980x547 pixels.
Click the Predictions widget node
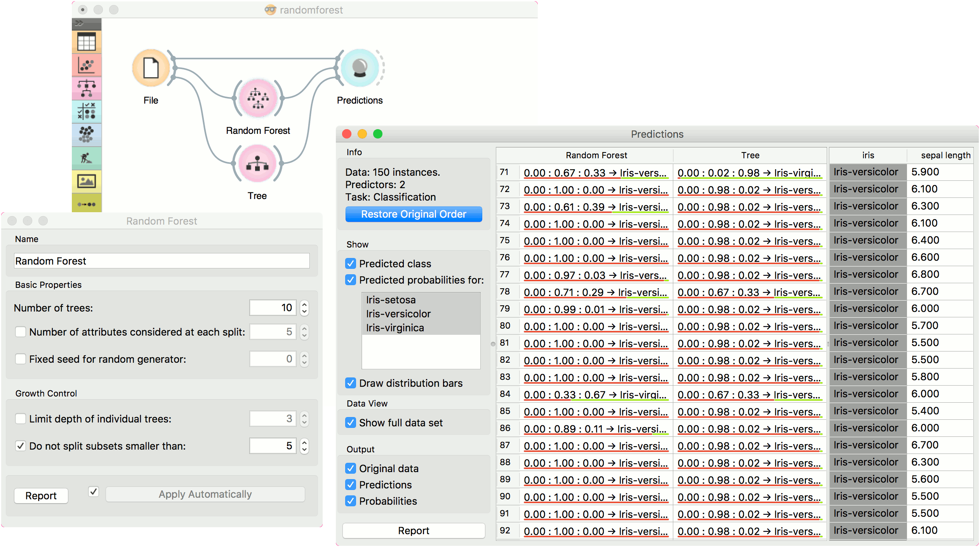point(360,68)
